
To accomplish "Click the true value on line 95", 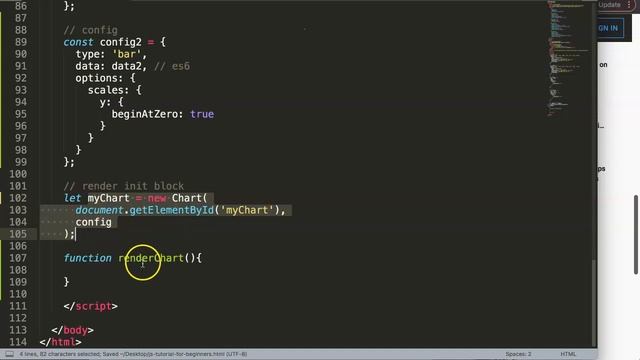I will [202, 114].
